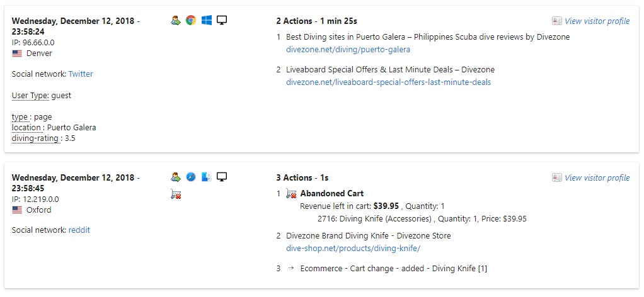The height and width of the screenshot is (297, 644).
Task: Click the US flag next to Oxford
Action: coord(17,210)
